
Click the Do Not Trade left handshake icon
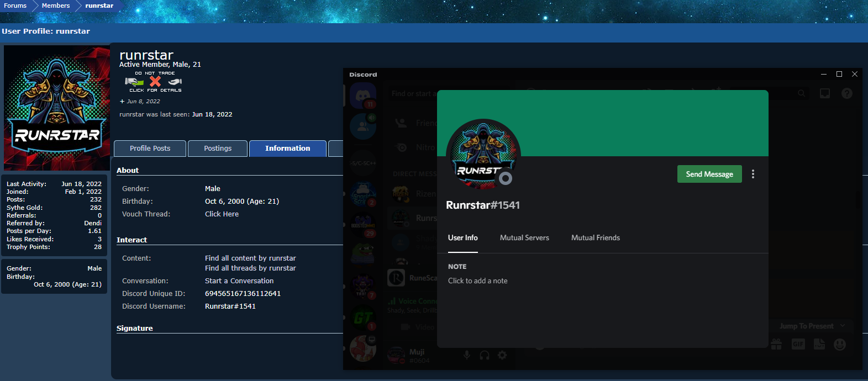134,82
